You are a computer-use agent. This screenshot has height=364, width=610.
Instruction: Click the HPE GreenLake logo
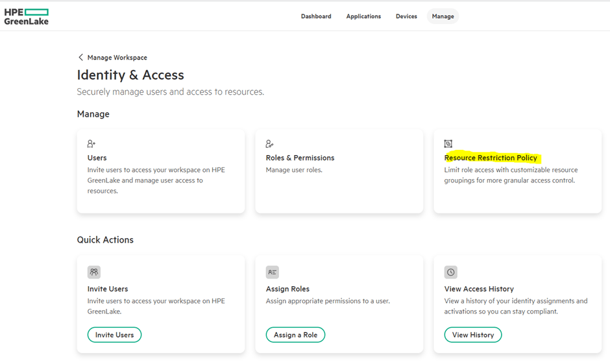[27, 16]
